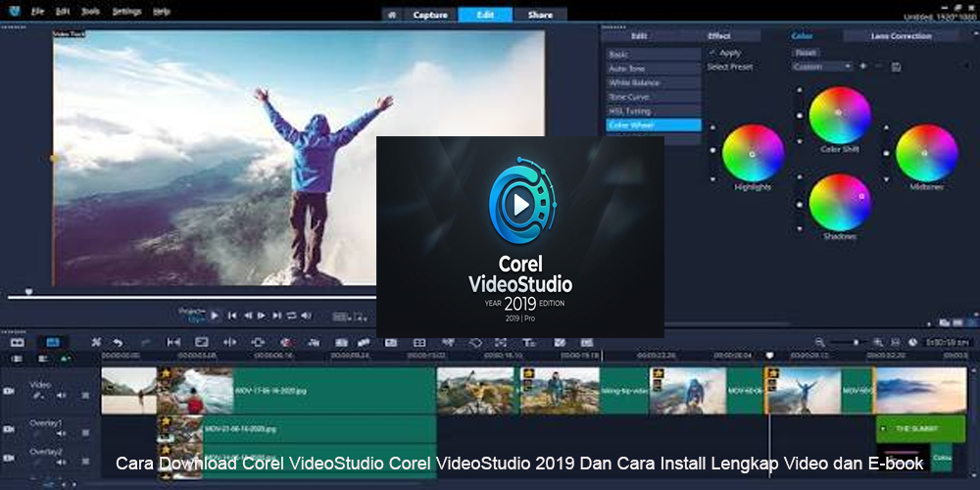Open the Mask Creator icon
The height and width of the screenshot is (490, 980).
click(475, 342)
